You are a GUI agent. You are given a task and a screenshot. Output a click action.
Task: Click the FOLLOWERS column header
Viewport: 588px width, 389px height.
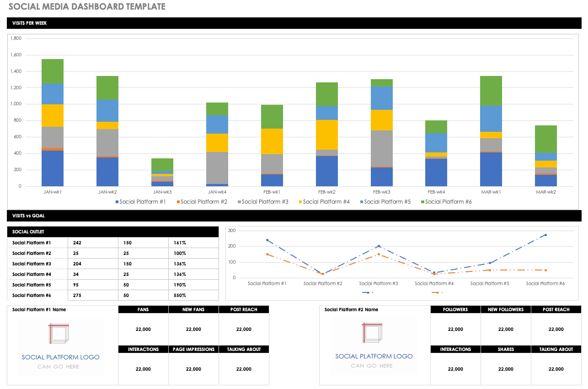pyautogui.click(x=455, y=310)
